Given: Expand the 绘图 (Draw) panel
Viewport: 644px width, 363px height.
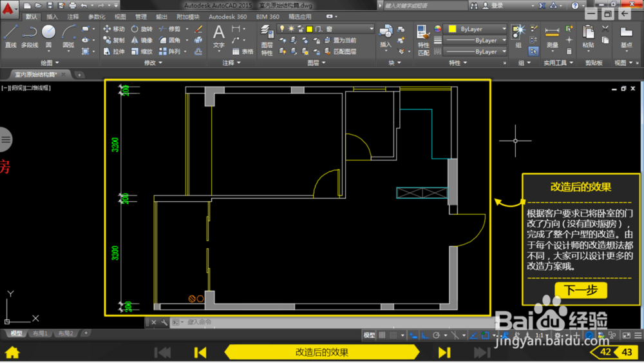Looking at the screenshot, I should 50,63.
